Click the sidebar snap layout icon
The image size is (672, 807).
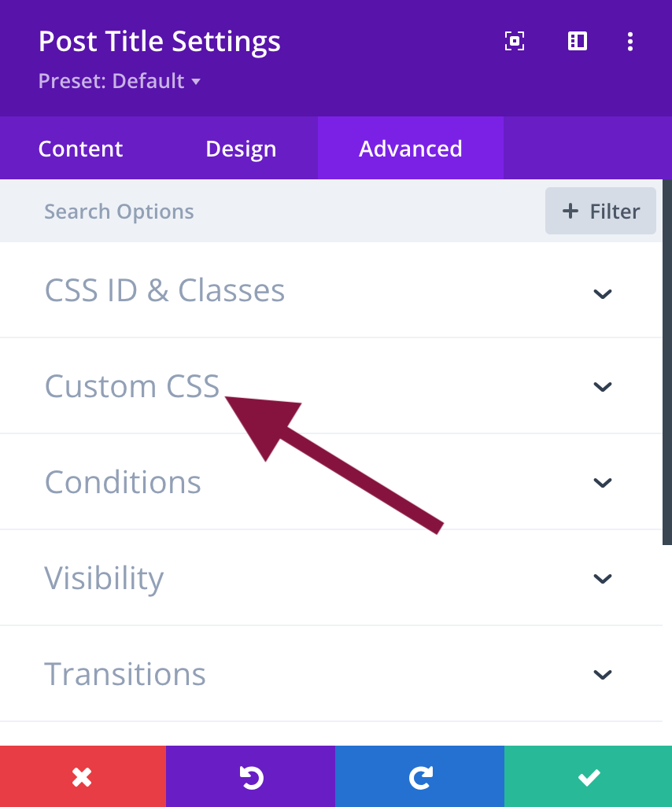[x=578, y=42]
